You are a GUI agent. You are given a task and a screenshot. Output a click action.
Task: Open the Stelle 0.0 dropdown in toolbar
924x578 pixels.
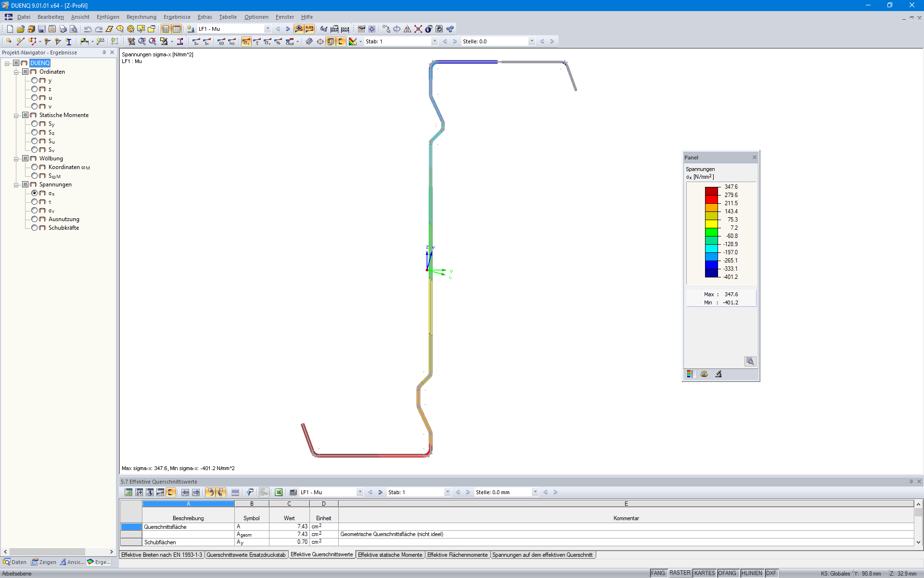click(532, 41)
